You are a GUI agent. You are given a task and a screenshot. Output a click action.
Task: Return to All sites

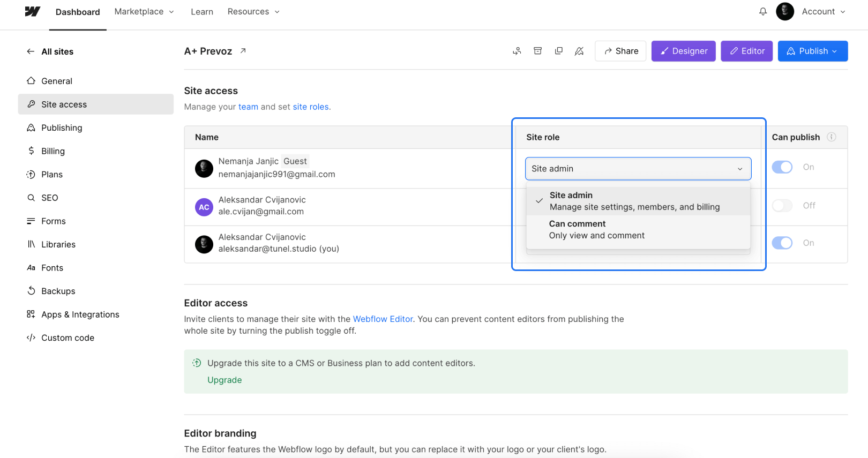(x=57, y=51)
